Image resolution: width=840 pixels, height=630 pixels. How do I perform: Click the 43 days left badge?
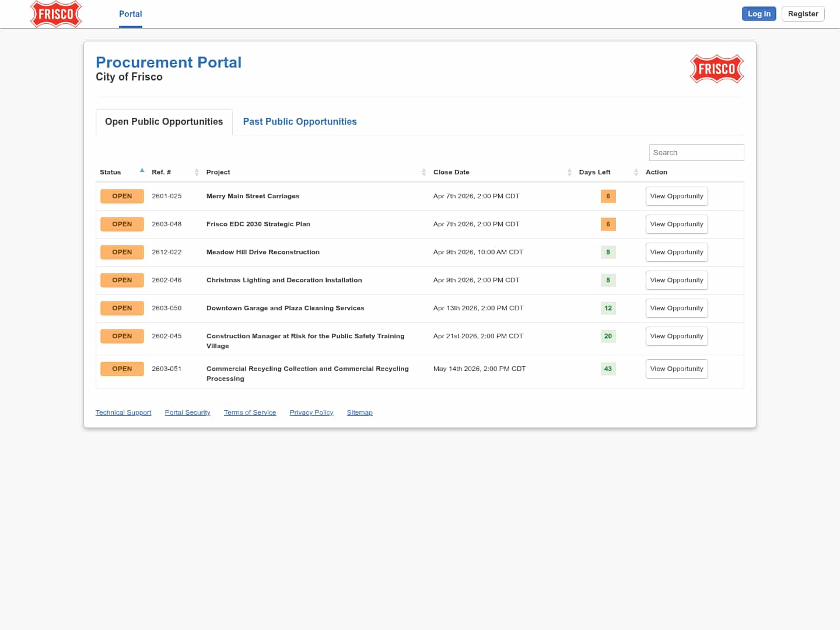[608, 369]
